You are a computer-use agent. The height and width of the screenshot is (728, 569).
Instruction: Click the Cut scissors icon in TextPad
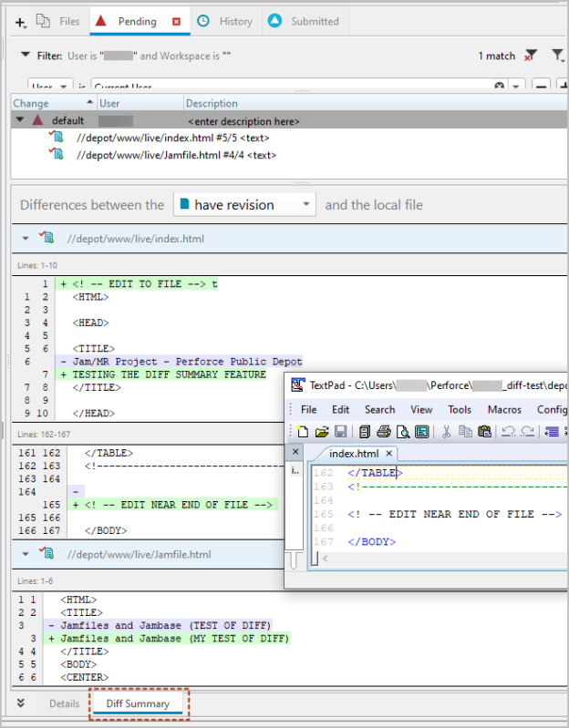447,431
